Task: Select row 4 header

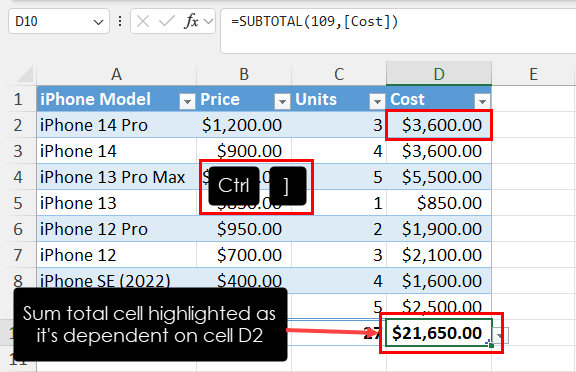Action: coord(18,177)
